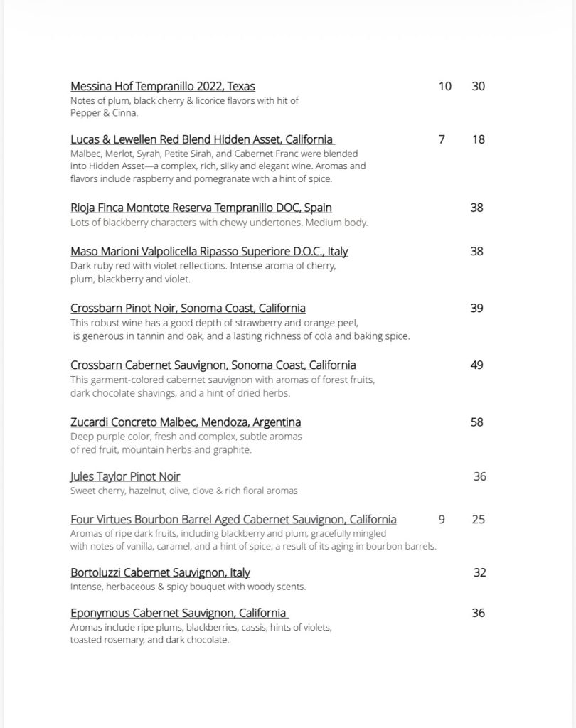Select Rioja Finca Montote Reserva Tempranillo heading

coord(201,208)
